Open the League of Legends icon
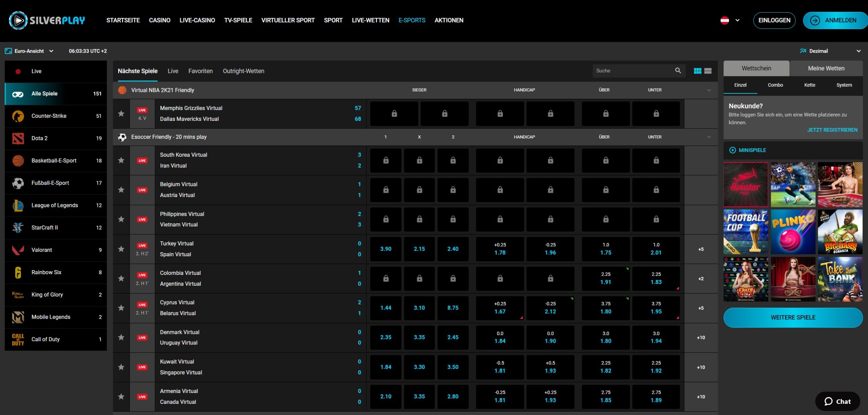868x415 pixels. click(18, 206)
